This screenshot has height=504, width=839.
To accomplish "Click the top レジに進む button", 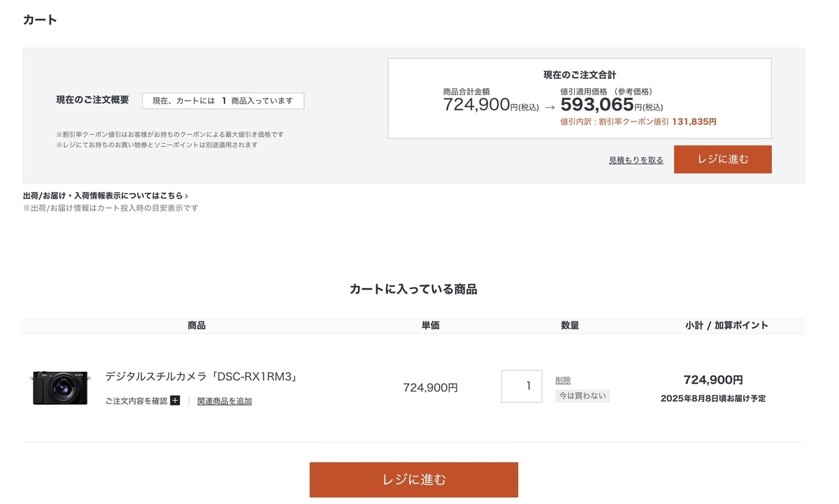I will pos(722,159).
